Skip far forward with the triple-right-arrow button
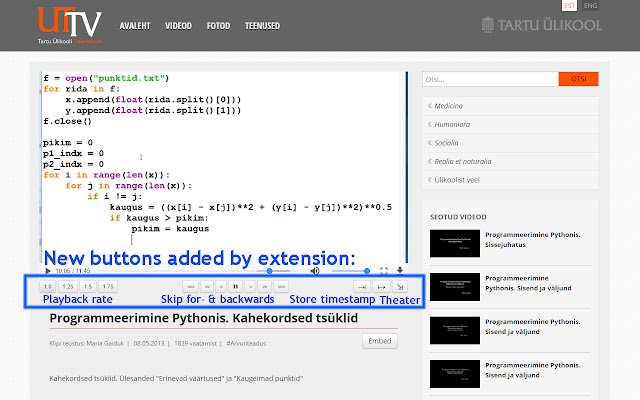The image size is (640, 400). tap(281, 287)
